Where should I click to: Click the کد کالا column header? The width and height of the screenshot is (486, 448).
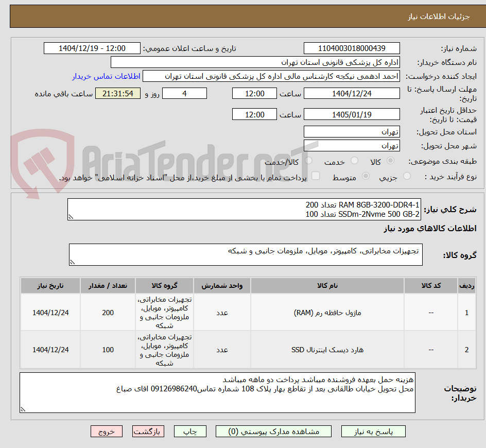coord(431,286)
